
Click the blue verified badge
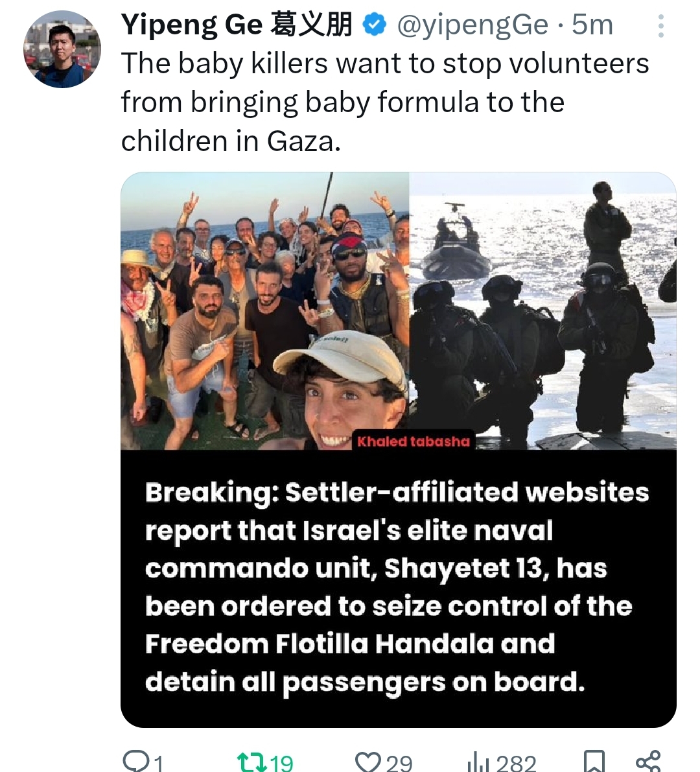point(374,25)
